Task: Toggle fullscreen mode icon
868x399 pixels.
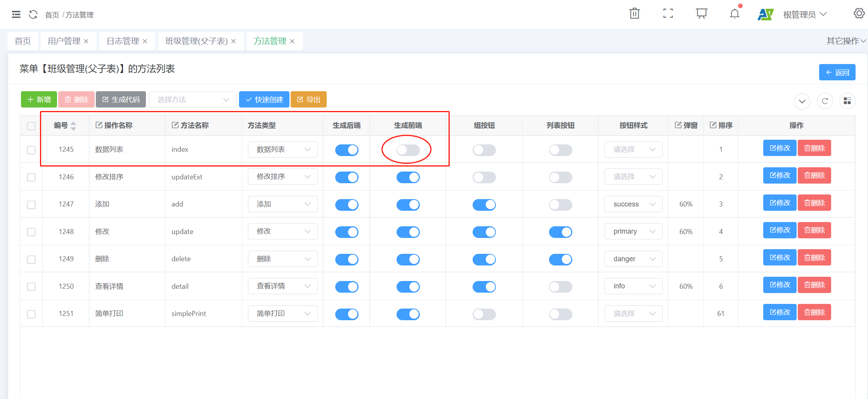Action: [668, 14]
